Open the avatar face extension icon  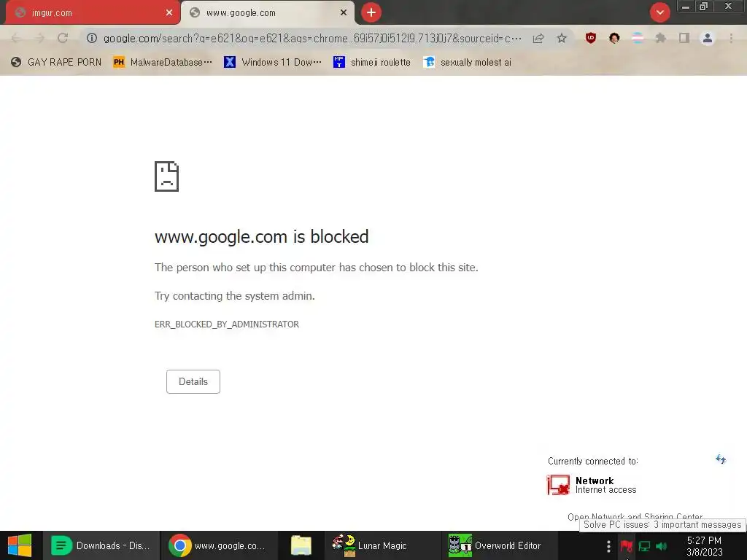614,38
